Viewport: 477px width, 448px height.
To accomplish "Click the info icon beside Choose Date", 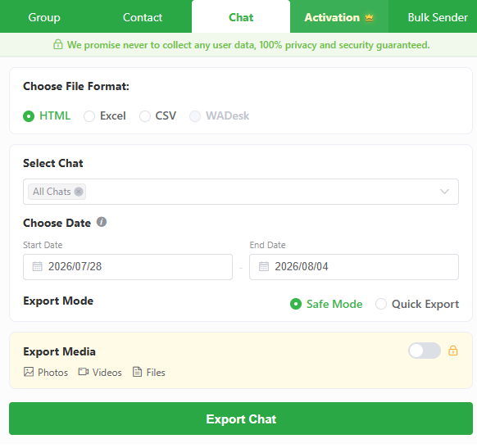I will (x=102, y=222).
